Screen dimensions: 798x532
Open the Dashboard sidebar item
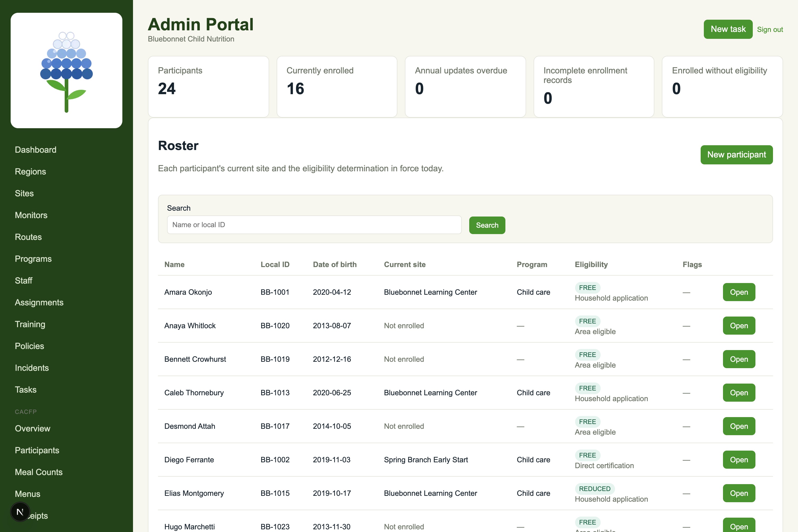click(x=36, y=149)
